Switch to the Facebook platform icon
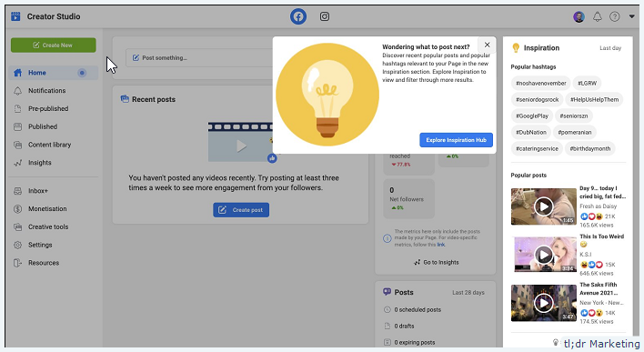Image resolution: width=644 pixels, height=352 pixels. pyautogui.click(x=298, y=16)
